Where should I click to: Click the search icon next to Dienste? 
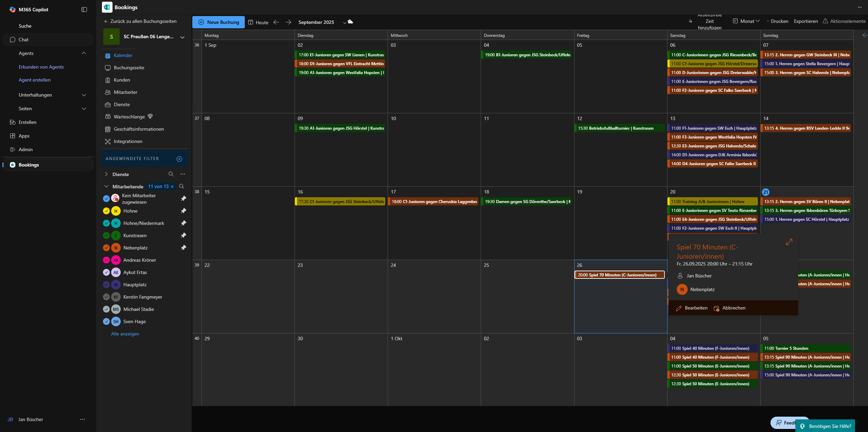click(171, 174)
